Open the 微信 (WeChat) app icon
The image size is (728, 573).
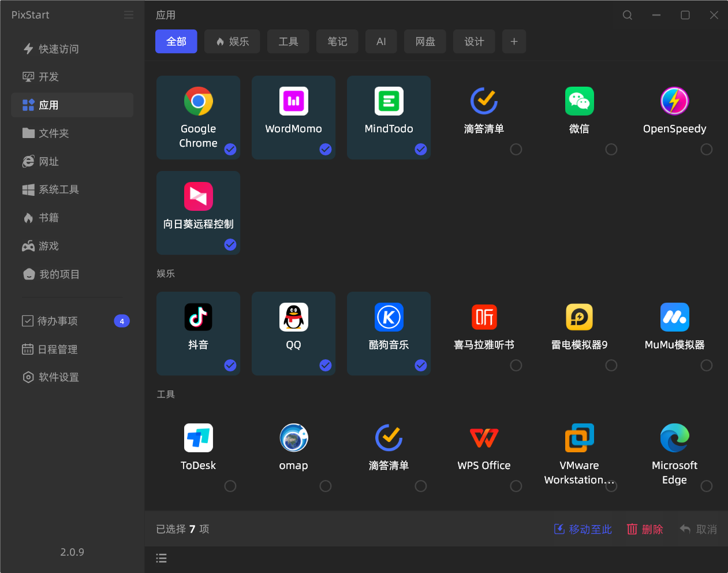click(579, 101)
